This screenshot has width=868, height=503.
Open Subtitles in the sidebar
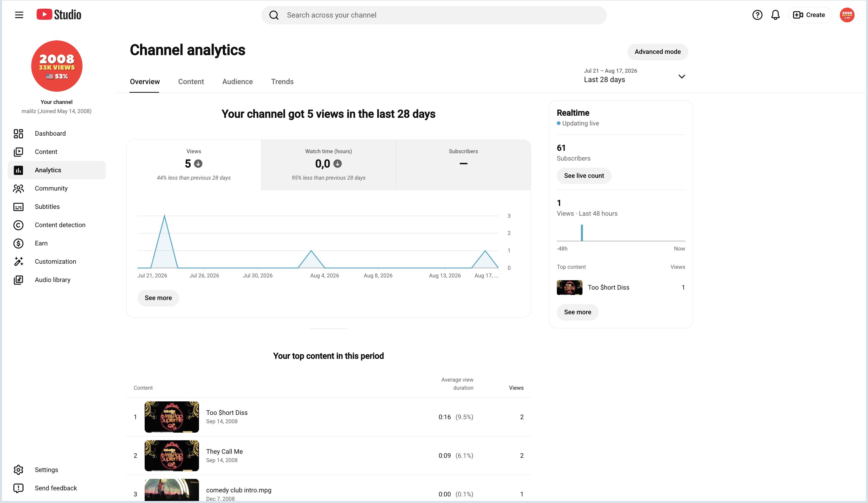click(x=57, y=207)
